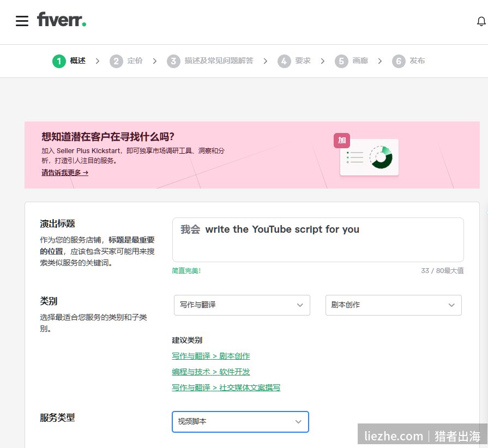Click the 加 badge on banner
This screenshot has width=488, height=448.
click(342, 140)
